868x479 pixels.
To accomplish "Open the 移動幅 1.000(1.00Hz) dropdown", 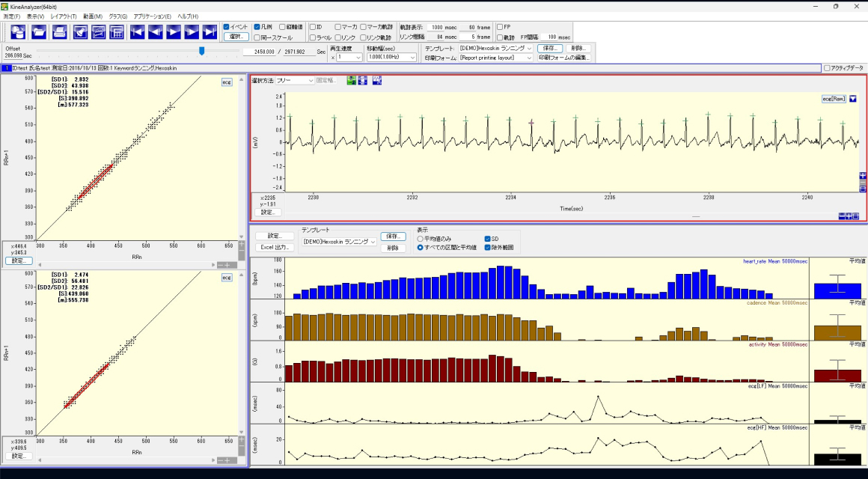I will pos(391,57).
